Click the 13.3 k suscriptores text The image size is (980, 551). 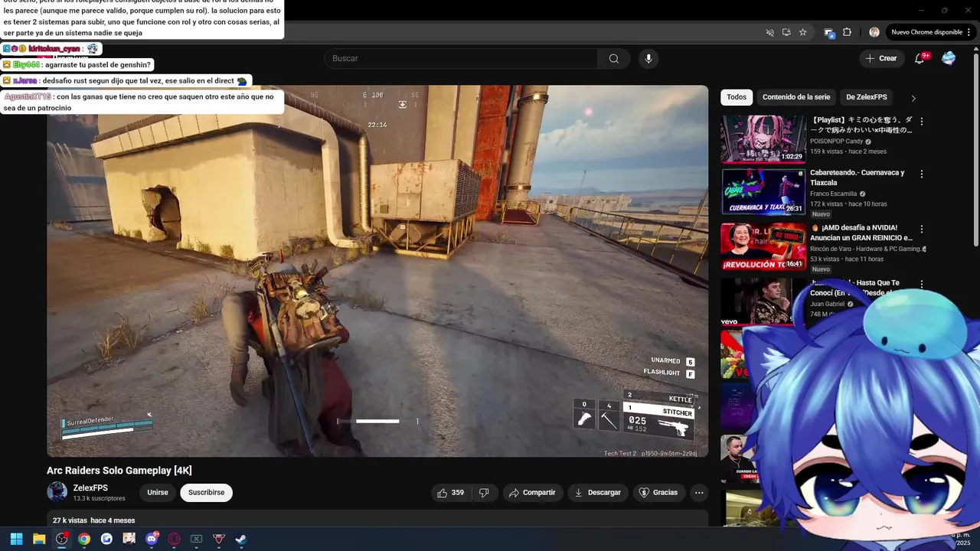click(x=99, y=499)
